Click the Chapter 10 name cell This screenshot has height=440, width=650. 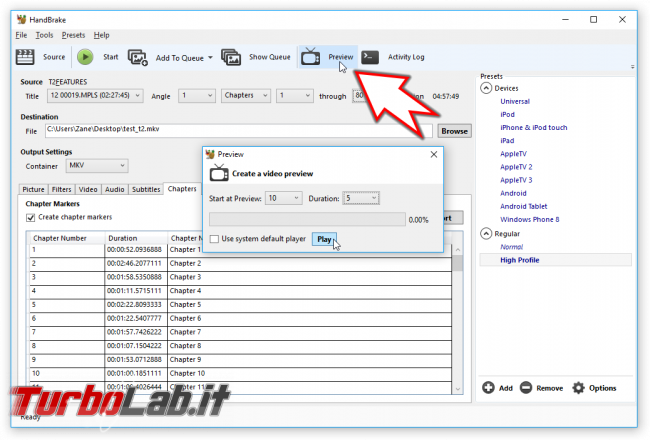pos(309,373)
